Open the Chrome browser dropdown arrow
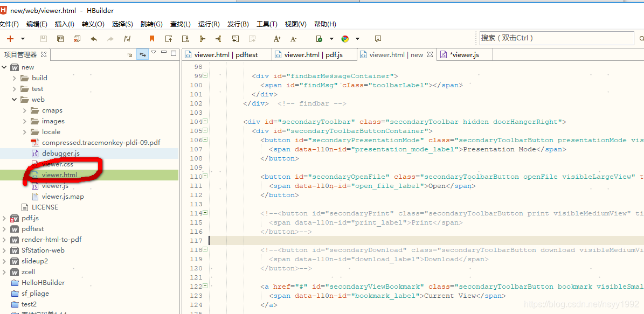Viewport: 644px width, 314px height. (x=357, y=39)
